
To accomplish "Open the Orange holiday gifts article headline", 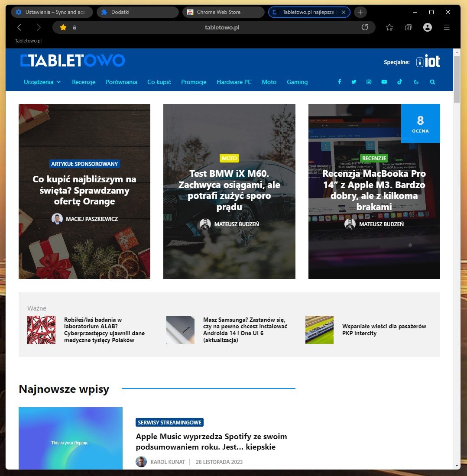I will pyautogui.click(x=84, y=190).
